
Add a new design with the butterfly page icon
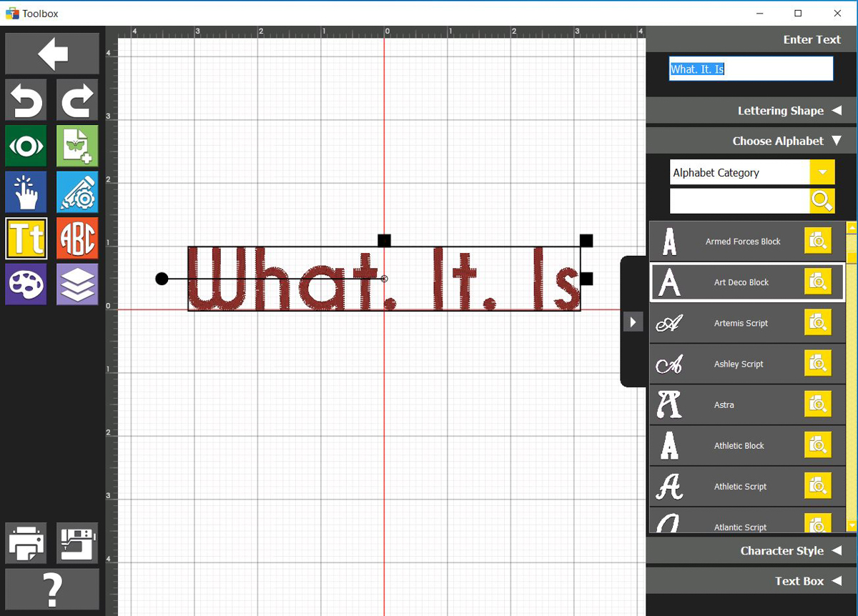coord(77,146)
